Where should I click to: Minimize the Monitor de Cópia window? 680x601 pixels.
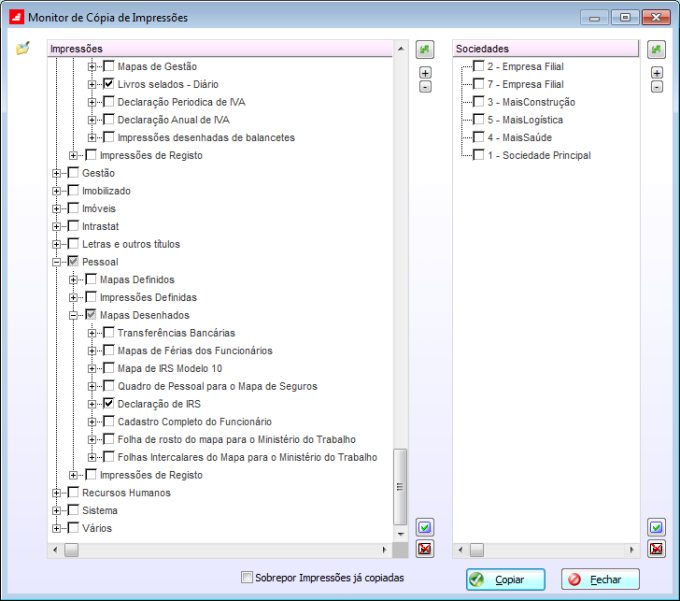595,18
